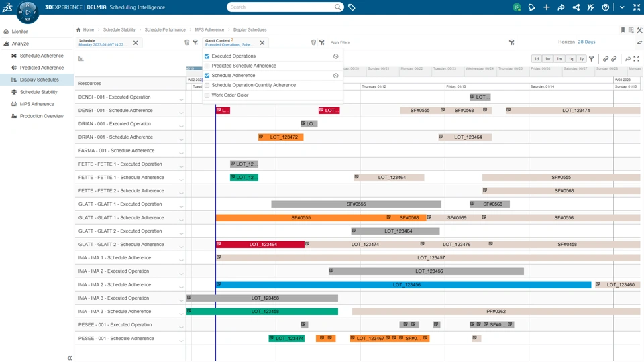The image size is (644, 362).
Task: Click the search magnifier icon
Action: 337,7
